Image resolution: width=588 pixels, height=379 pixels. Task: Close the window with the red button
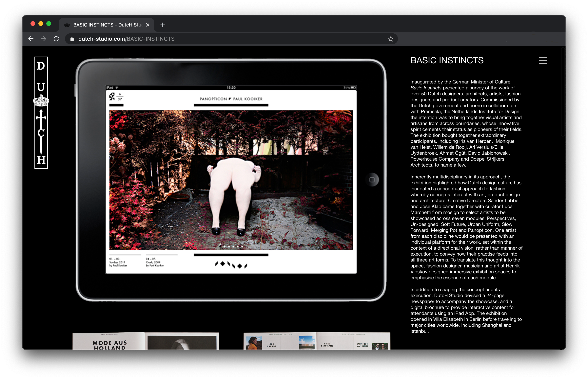[33, 24]
